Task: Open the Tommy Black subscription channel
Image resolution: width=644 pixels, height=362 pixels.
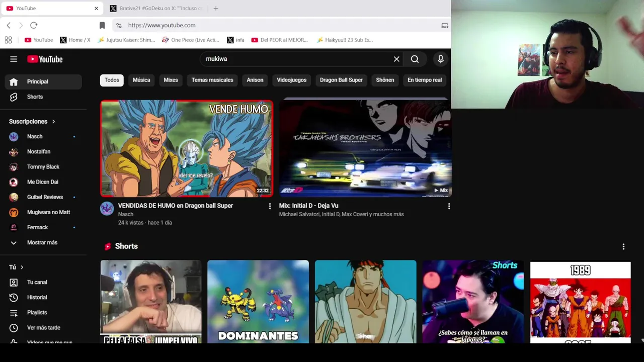Action: pos(43,167)
